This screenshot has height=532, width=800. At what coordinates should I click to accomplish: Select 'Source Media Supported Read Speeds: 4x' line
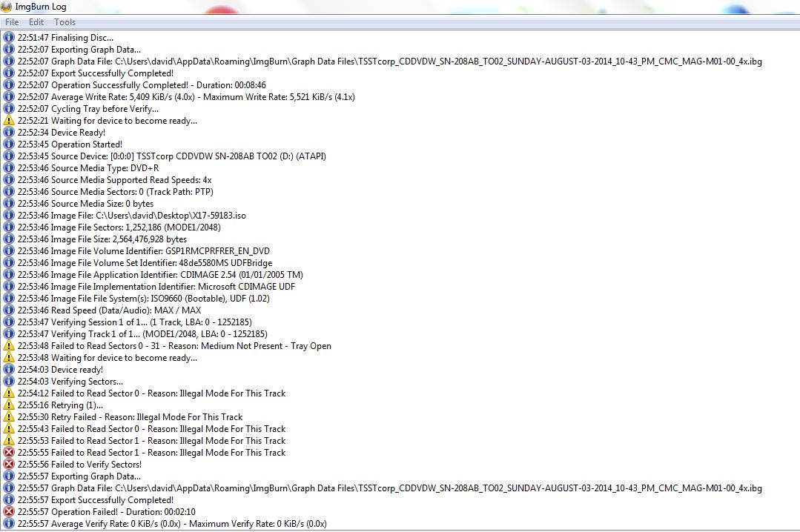(115, 179)
